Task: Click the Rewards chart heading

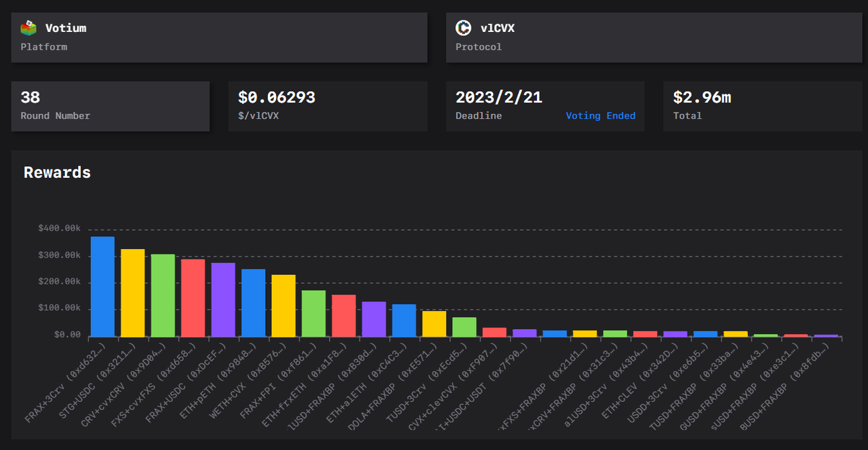Action: pos(57,172)
